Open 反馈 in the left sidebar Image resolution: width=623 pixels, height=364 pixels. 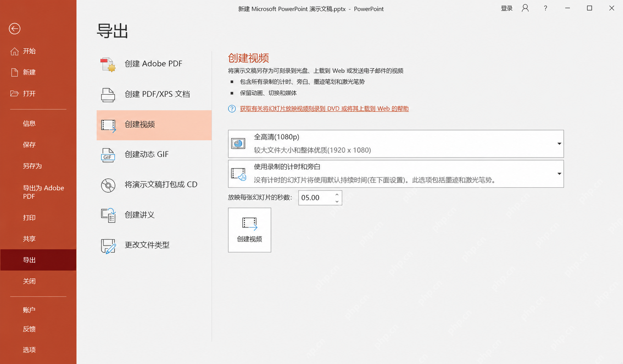point(38,329)
